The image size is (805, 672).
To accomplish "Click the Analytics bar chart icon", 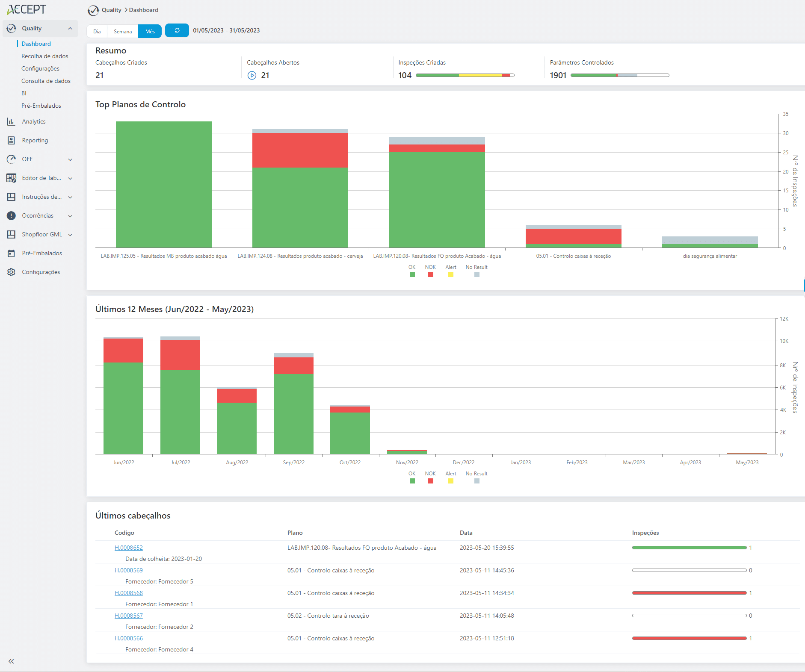I will click(x=11, y=122).
